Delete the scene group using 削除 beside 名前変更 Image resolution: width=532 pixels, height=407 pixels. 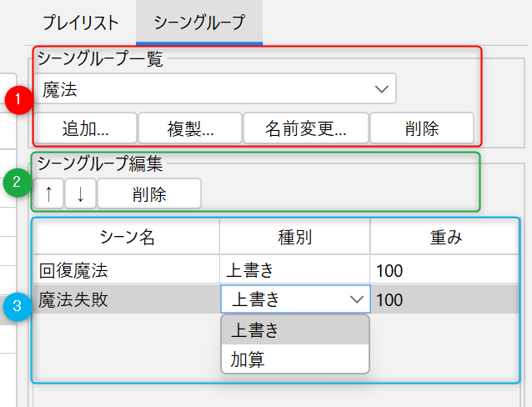[422, 128]
